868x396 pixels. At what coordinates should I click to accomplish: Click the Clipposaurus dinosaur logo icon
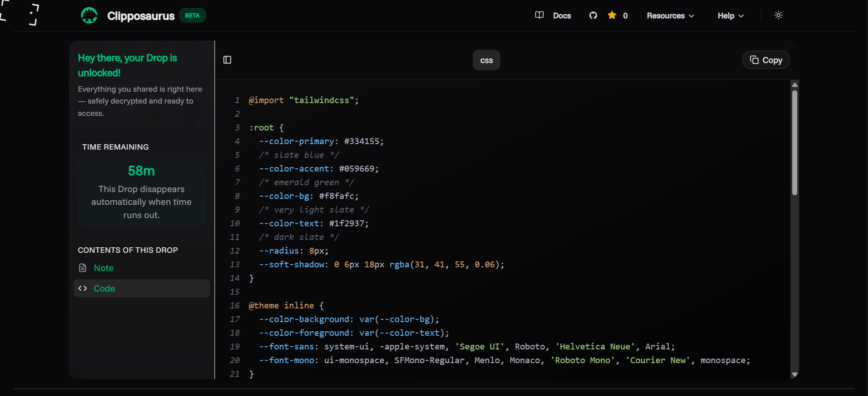pos(89,16)
